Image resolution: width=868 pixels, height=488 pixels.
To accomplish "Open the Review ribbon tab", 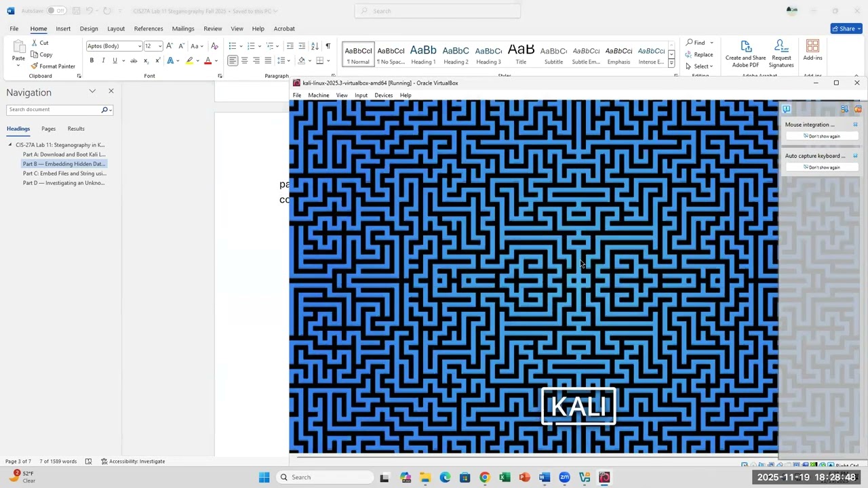I will tap(213, 28).
